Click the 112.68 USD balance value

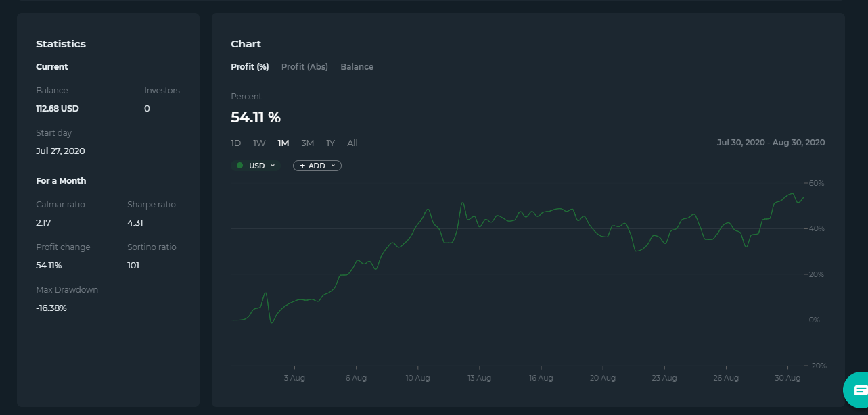point(58,109)
